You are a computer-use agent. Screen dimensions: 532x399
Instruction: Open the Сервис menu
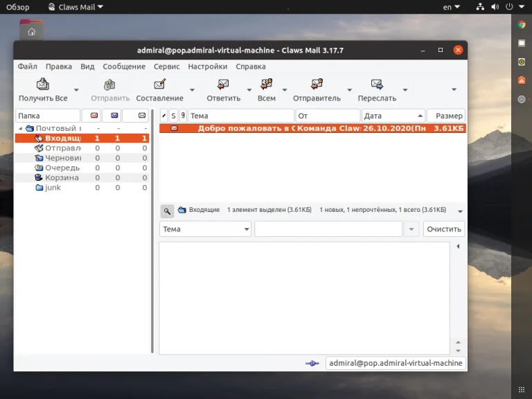tap(166, 66)
